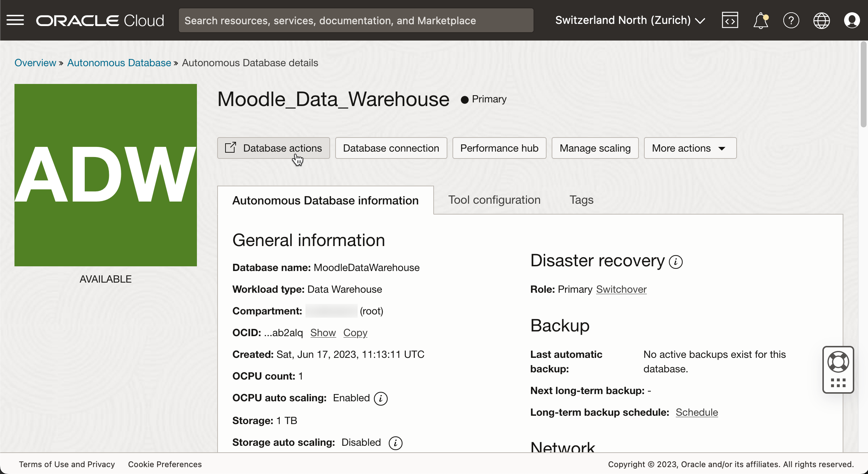Click the Switchover link
868x474 pixels.
[x=621, y=289]
